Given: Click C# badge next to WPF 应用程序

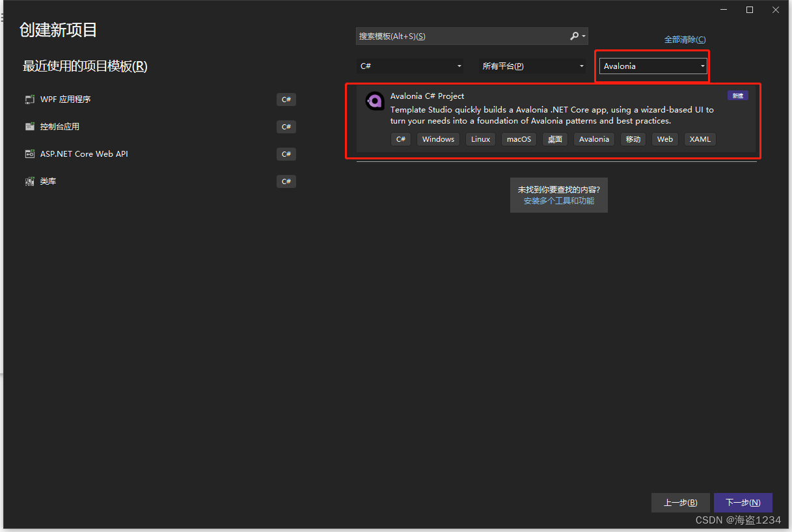Looking at the screenshot, I should point(286,100).
